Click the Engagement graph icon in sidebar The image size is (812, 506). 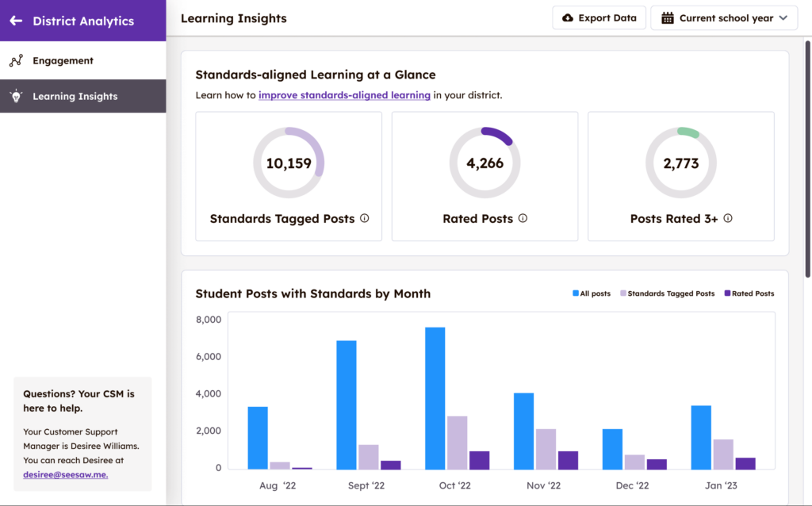16,60
